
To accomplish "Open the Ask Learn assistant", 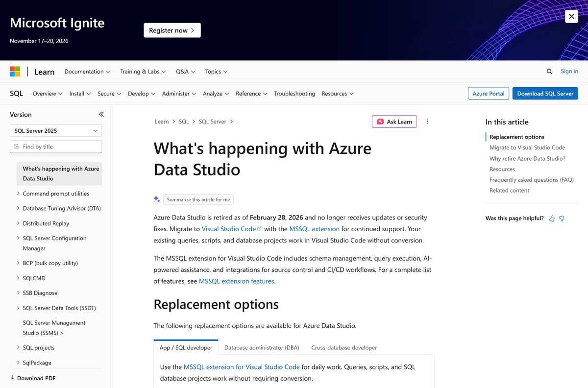I will click(394, 121).
